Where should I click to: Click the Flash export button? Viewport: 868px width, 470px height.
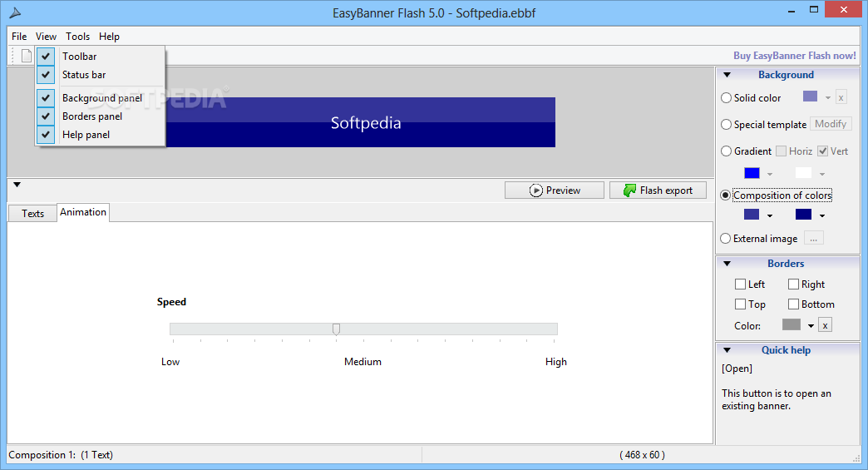pos(658,190)
